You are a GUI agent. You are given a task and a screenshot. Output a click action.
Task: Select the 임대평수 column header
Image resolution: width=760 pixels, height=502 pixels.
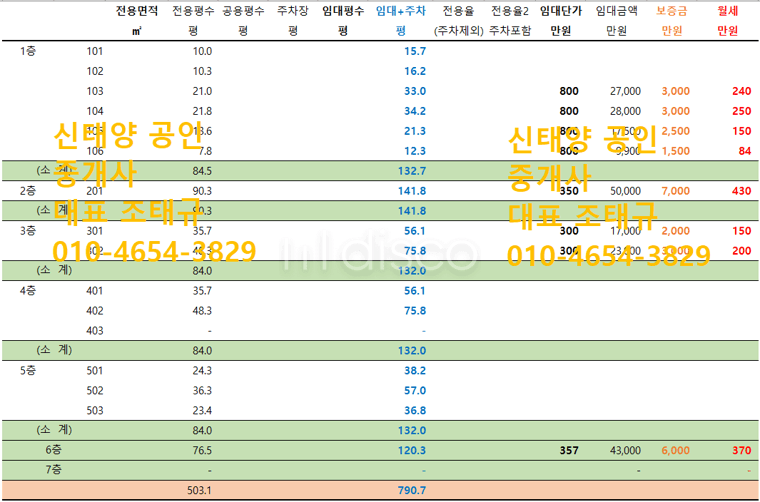343,11
